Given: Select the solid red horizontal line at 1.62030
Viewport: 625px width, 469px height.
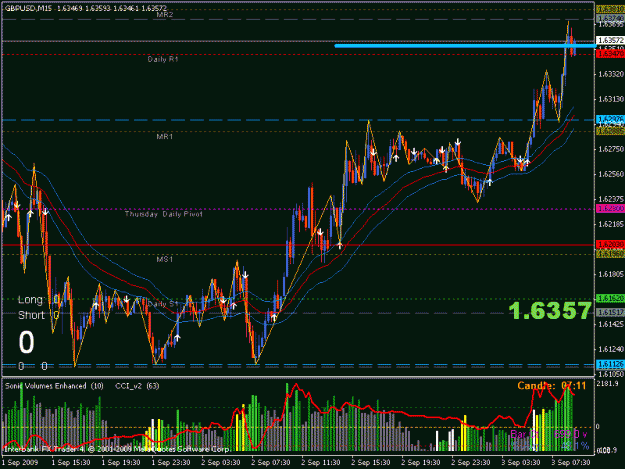Looking at the screenshot, I should tap(299, 245).
